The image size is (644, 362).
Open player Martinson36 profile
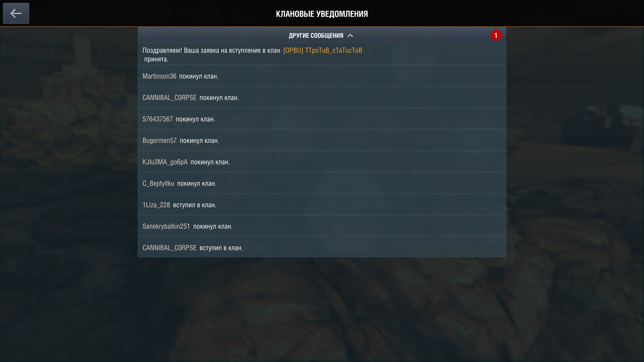[x=159, y=76]
